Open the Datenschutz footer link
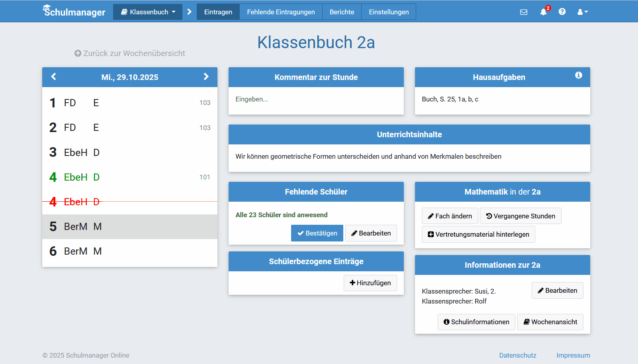 pos(517,355)
